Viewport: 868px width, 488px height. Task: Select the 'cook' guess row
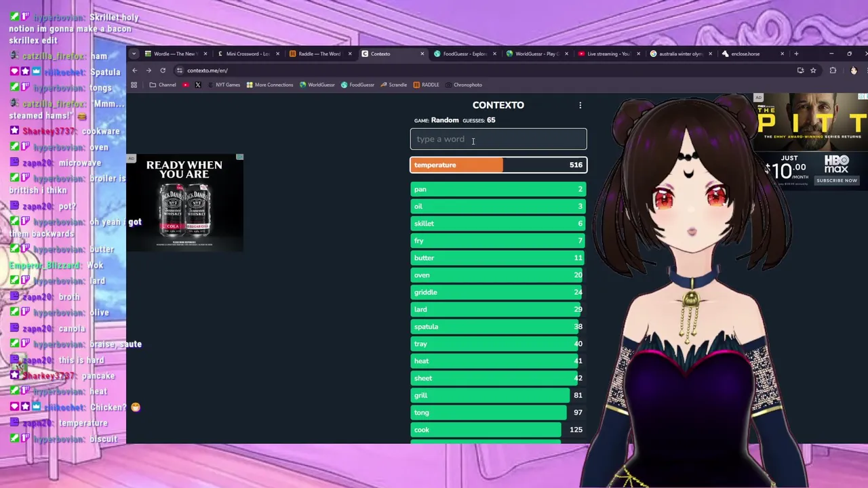(x=498, y=429)
